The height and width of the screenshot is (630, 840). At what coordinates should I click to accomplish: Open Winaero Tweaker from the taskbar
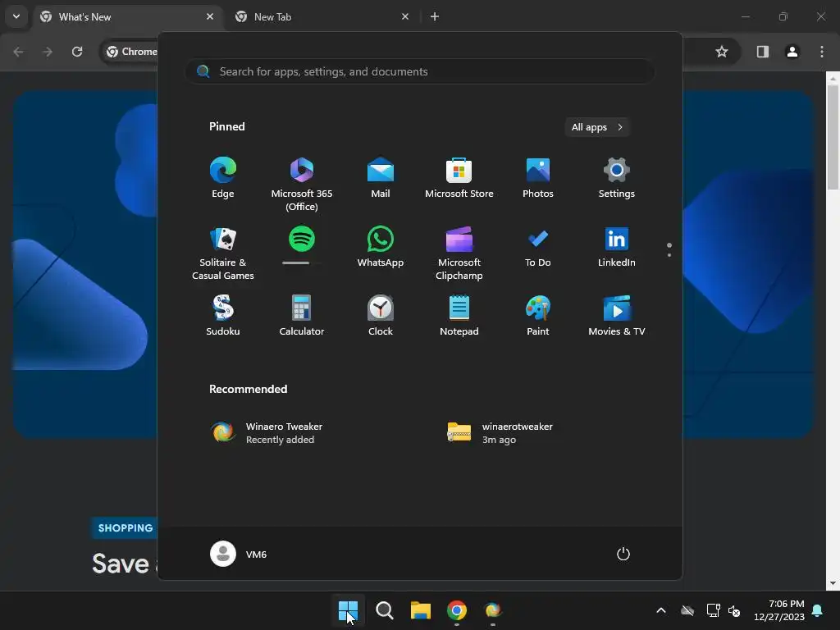point(493,610)
